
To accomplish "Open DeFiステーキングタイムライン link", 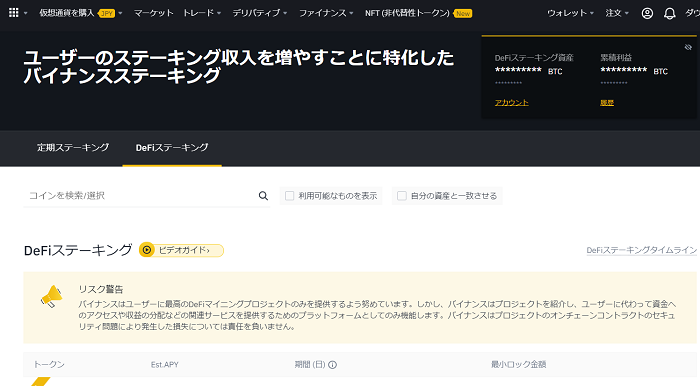I will pyautogui.click(x=642, y=250).
